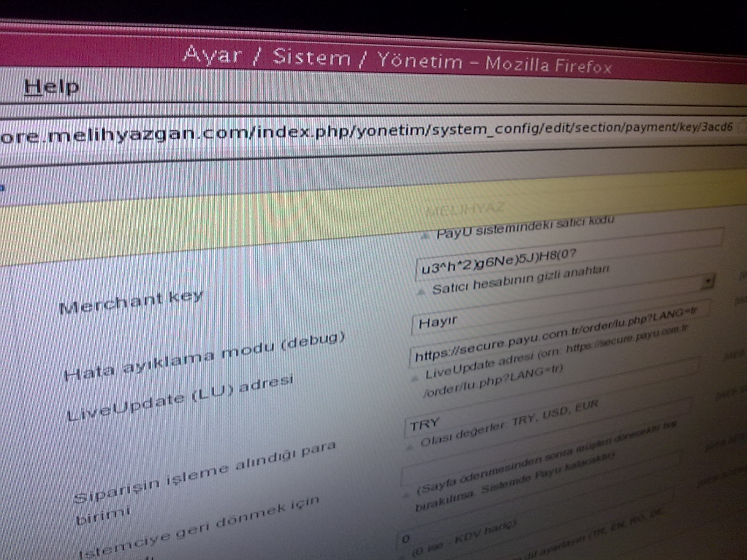Click the hint 'Olası değerler: TRY, USD, EUR'

[509, 422]
